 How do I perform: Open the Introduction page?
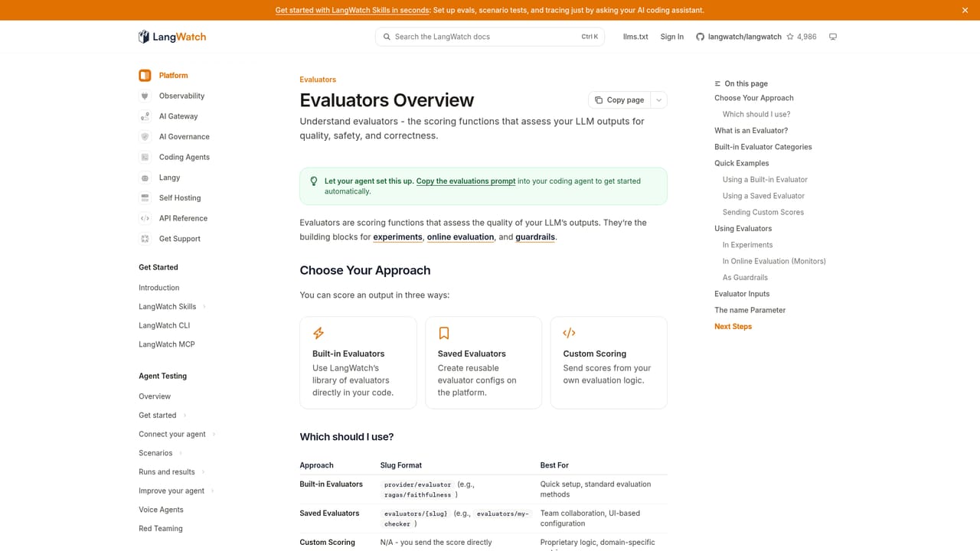159,288
